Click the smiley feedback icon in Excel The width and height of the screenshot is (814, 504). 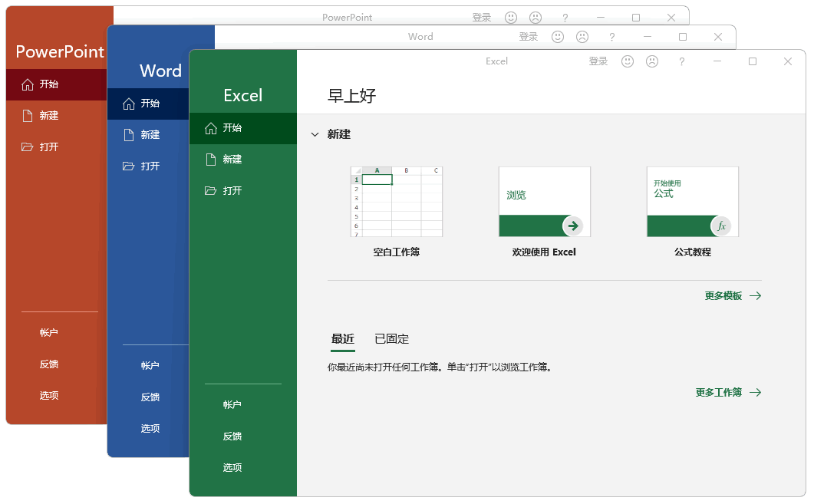click(628, 61)
